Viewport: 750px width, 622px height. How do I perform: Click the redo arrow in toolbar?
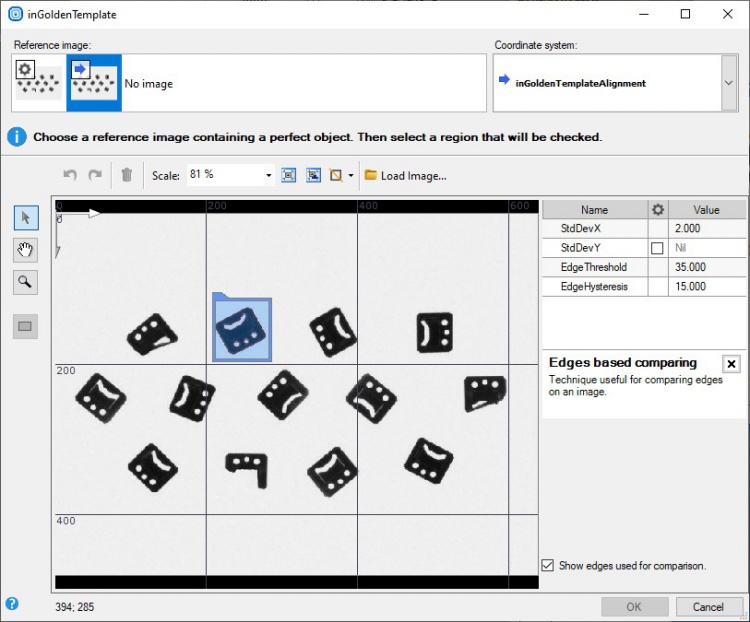pyautogui.click(x=95, y=175)
